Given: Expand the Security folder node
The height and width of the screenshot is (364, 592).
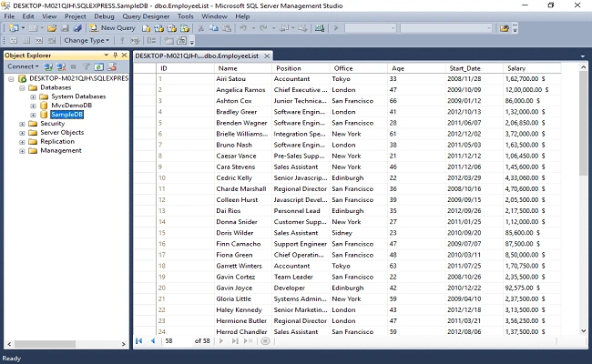Looking at the screenshot, I should (x=22, y=124).
